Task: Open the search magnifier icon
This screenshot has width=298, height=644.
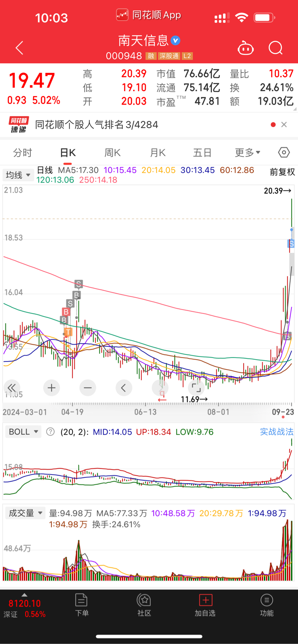Action: tap(275, 48)
